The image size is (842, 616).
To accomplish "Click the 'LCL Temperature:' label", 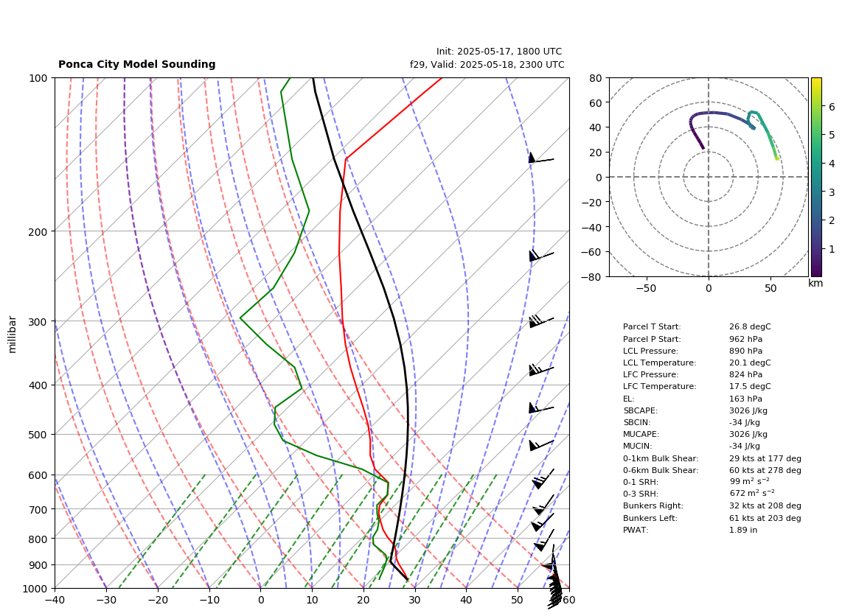I will [x=659, y=363].
